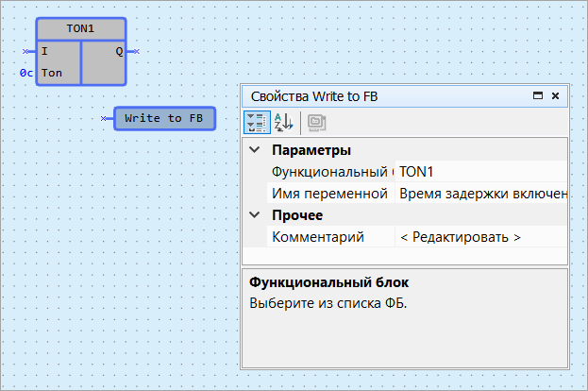Click the 0c constant near Ton
The width and height of the screenshot is (588, 391).
pos(25,73)
